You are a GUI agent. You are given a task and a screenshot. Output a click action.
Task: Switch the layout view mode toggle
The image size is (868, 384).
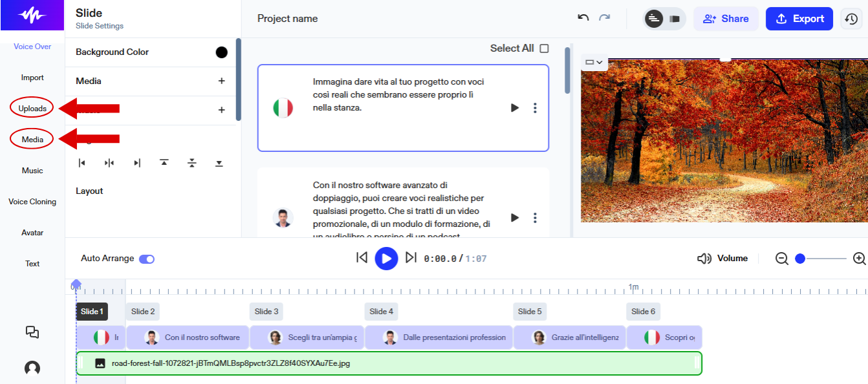pos(664,19)
